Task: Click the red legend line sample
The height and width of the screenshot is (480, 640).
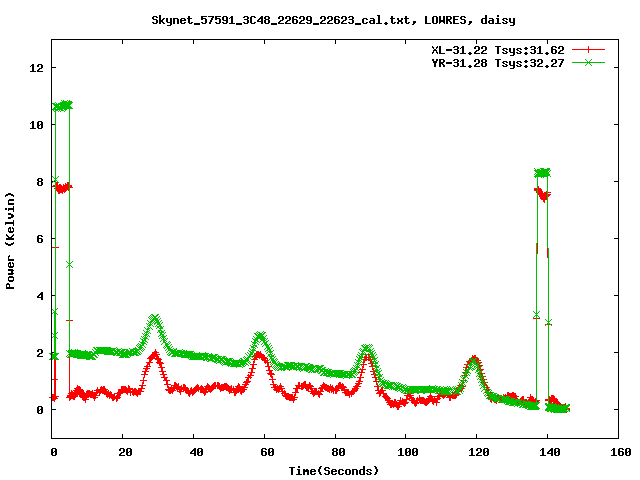Action: point(588,50)
